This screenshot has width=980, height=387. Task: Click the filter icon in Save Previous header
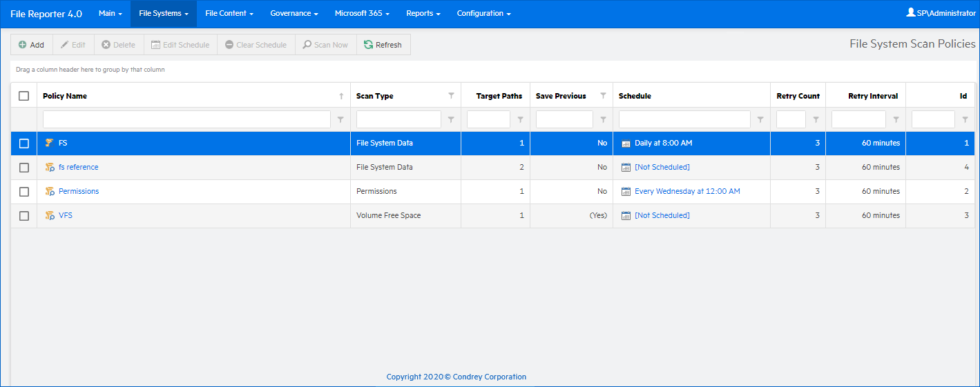603,96
